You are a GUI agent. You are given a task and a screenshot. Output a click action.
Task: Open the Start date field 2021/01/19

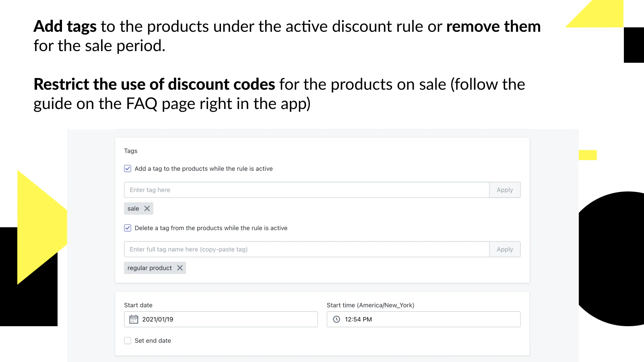click(221, 319)
